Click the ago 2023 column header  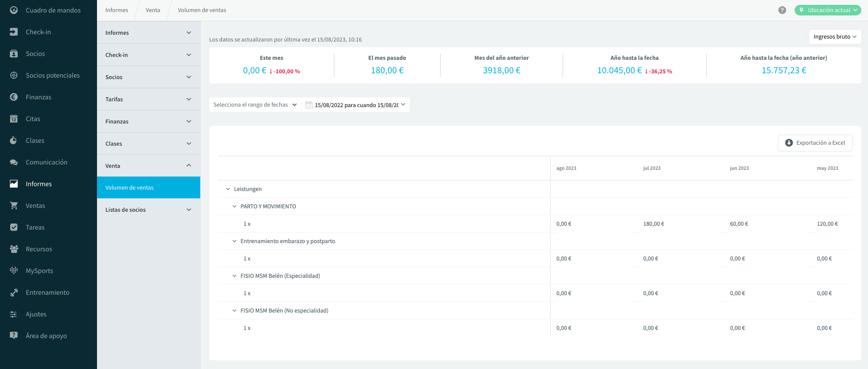tap(566, 168)
